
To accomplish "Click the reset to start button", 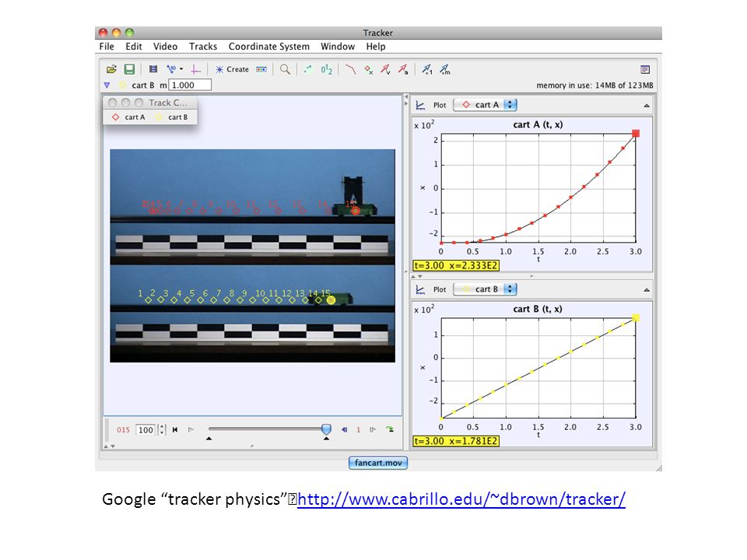I will click(175, 429).
